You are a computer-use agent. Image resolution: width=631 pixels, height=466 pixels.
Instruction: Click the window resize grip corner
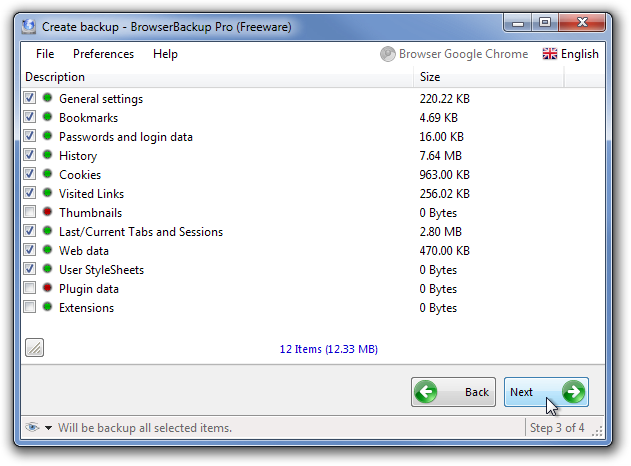598,431
